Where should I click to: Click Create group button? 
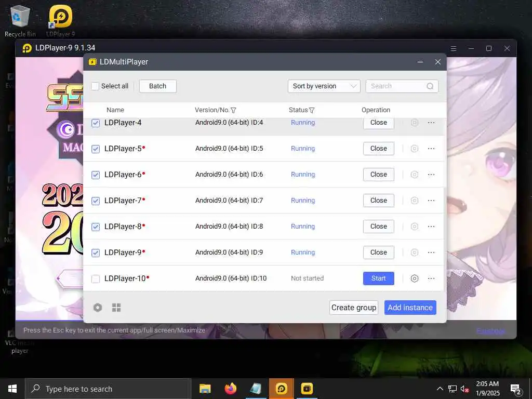pyautogui.click(x=354, y=308)
